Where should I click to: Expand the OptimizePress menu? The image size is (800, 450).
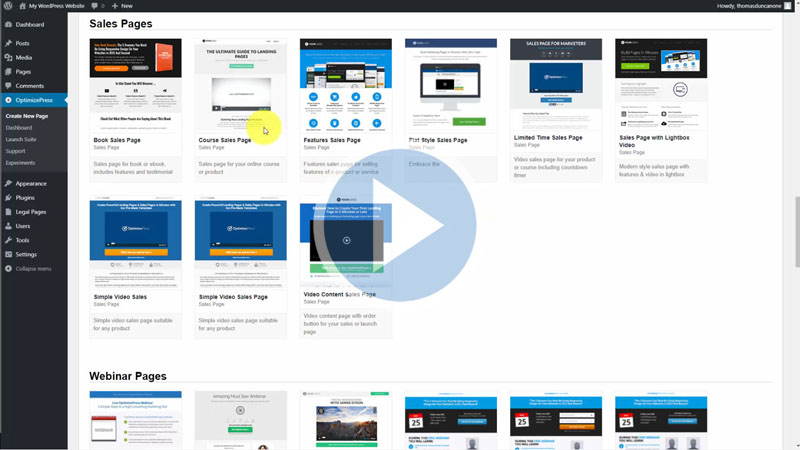pos(36,101)
